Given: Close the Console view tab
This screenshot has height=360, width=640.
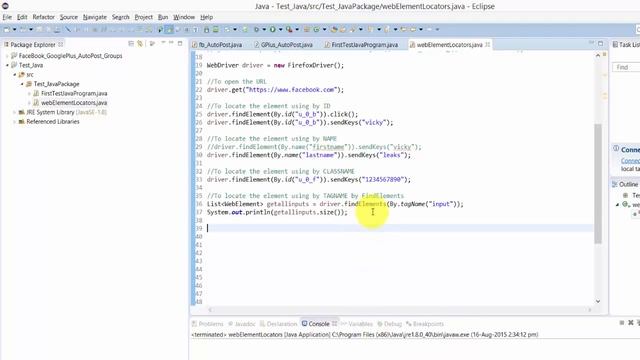Looking at the screenshot, I should [x=334, y=324].
